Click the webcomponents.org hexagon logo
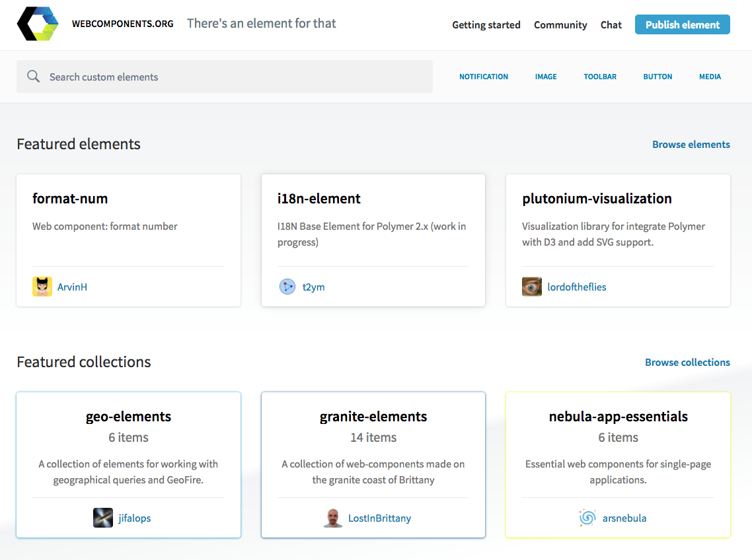This screenshot has width=752, height=560. [38, 24]
